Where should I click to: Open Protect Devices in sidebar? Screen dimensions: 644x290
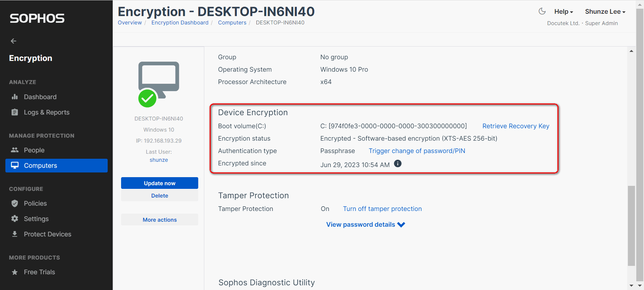[47, 234]
